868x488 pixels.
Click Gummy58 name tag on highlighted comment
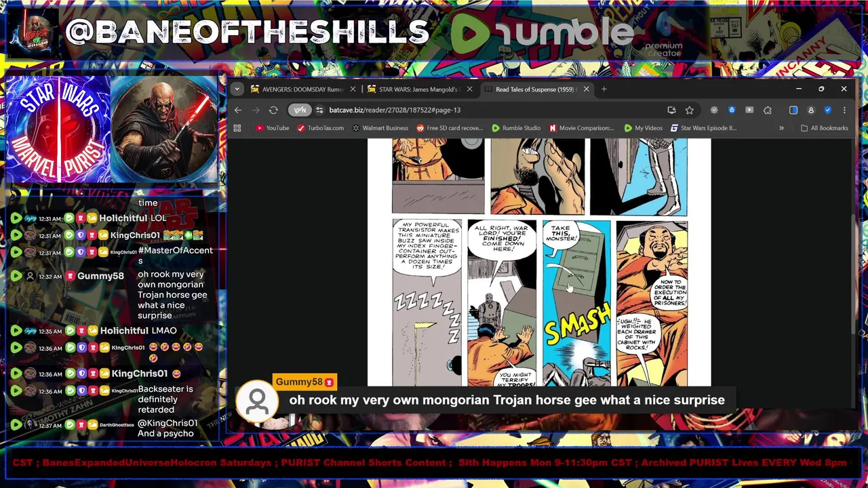pos(304,382)
